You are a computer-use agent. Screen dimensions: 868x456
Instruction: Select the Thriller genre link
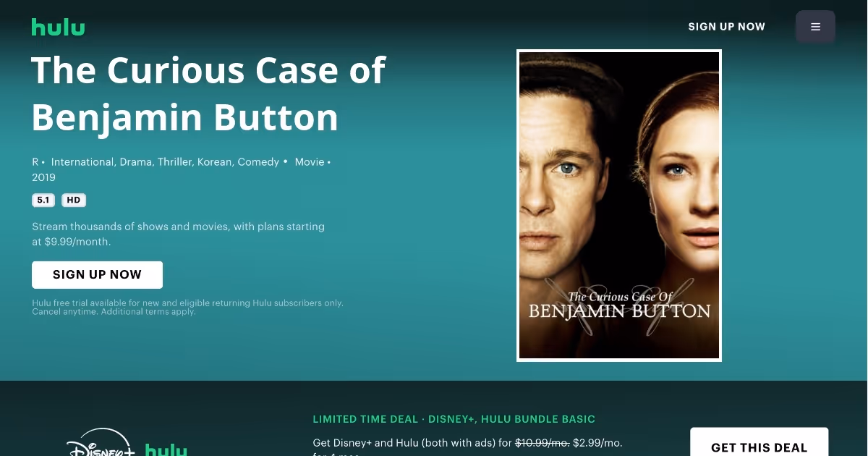176,162
